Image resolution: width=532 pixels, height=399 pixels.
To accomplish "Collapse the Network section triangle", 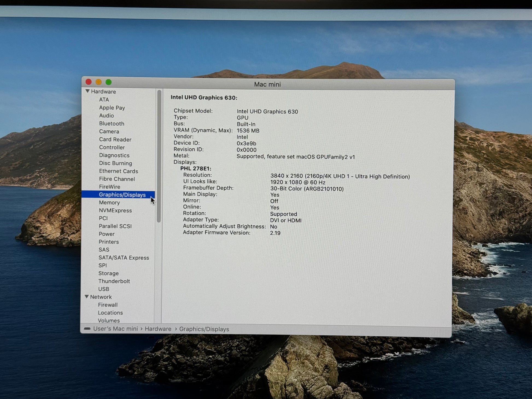I will pos(87,297).
